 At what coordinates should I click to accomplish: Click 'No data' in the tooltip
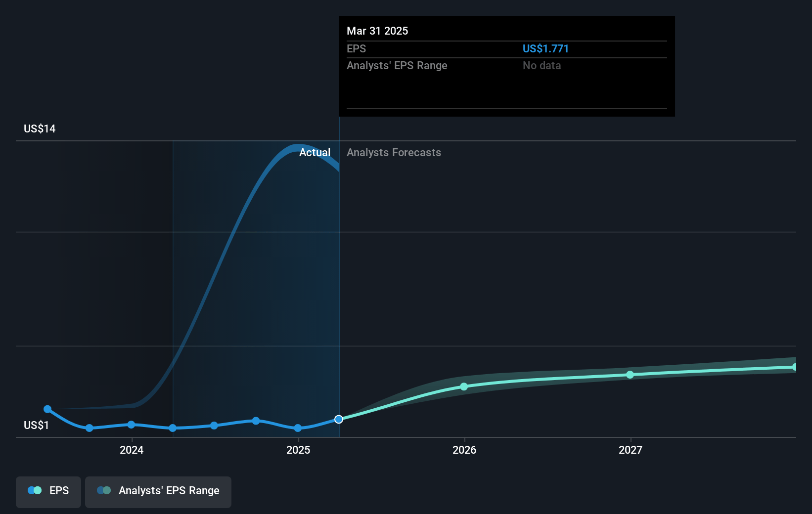coord(541,65)
